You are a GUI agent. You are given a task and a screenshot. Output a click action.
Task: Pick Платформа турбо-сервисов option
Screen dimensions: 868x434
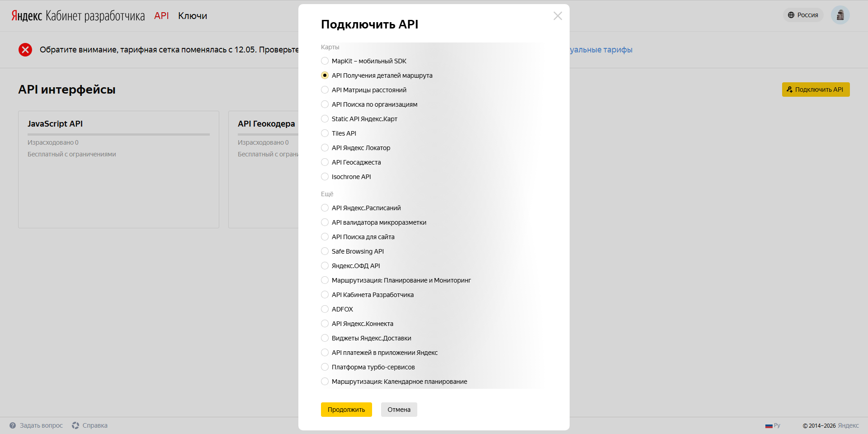click(325, 367)
